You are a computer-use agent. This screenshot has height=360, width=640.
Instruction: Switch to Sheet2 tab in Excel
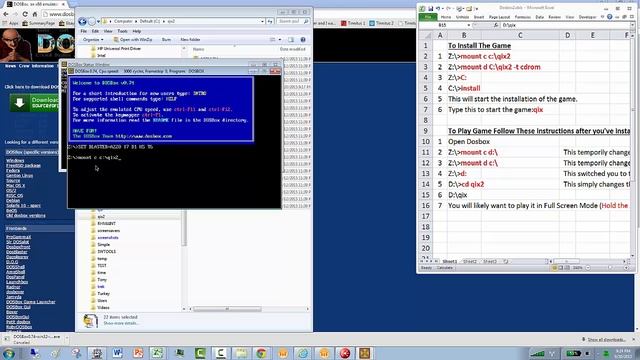(469, 261)
